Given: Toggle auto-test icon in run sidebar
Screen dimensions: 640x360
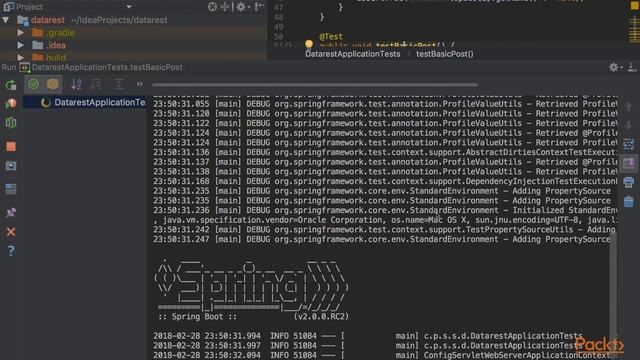Looking at the screenshot, I should (x=11, y=123).
